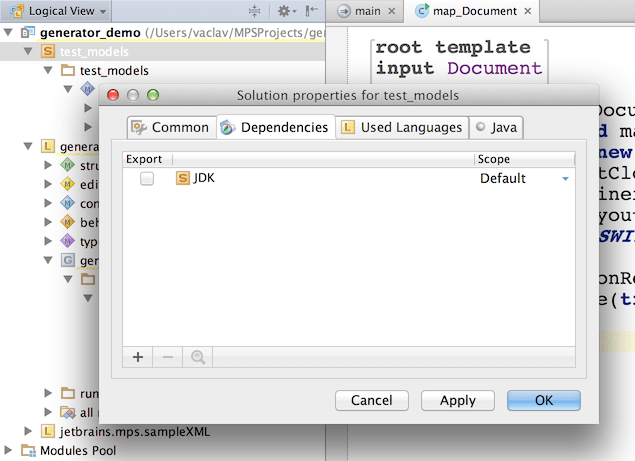Open the Logical View dropdown arrow
The image size is (635, 461).
pyautogui.click(x=103, y=12)
